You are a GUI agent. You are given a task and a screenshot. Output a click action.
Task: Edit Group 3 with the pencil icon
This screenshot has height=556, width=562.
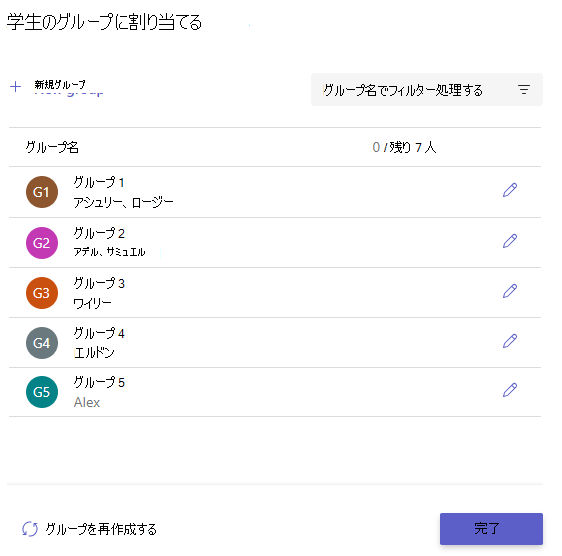(509, 291)
